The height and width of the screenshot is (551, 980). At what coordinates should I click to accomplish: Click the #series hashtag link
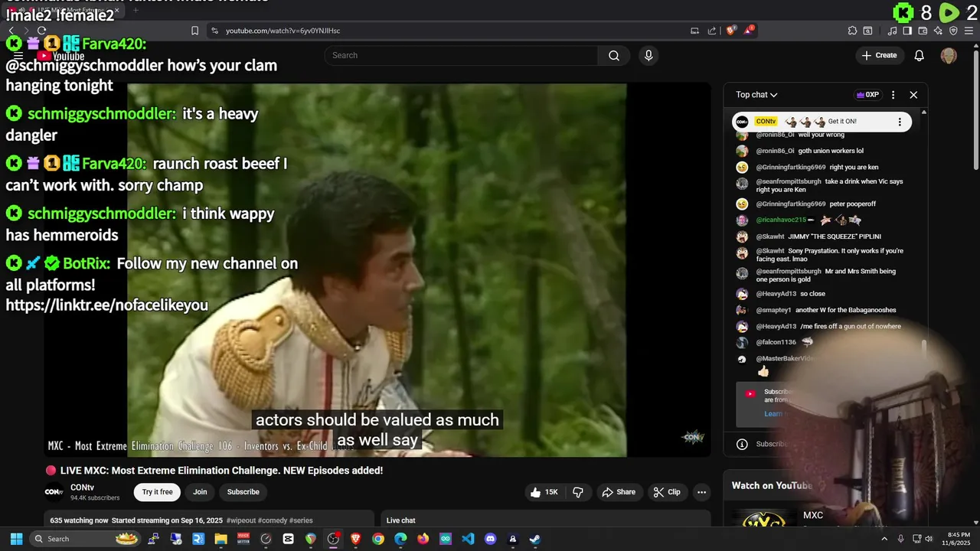[301, 520]
